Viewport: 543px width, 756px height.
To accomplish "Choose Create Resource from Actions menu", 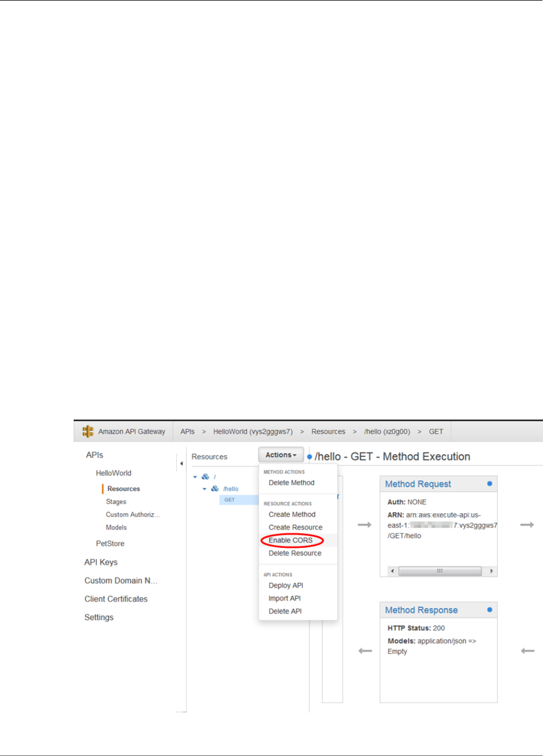I will [295, 527].
